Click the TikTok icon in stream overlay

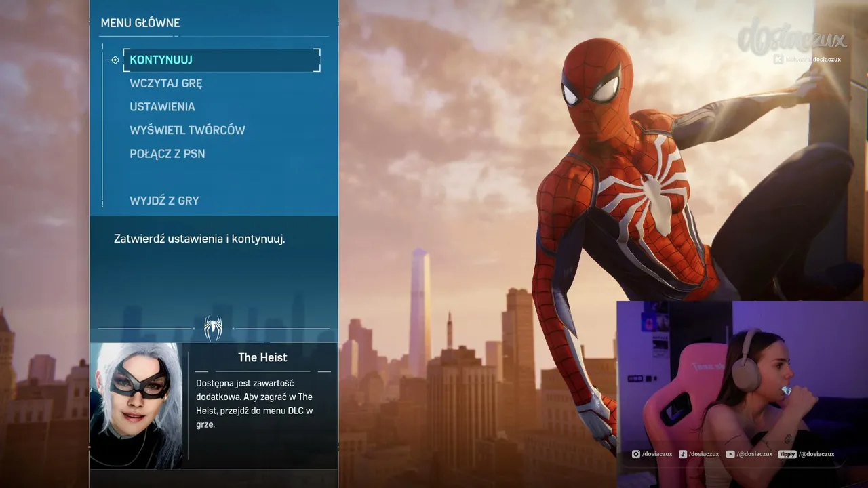point(684,454)
